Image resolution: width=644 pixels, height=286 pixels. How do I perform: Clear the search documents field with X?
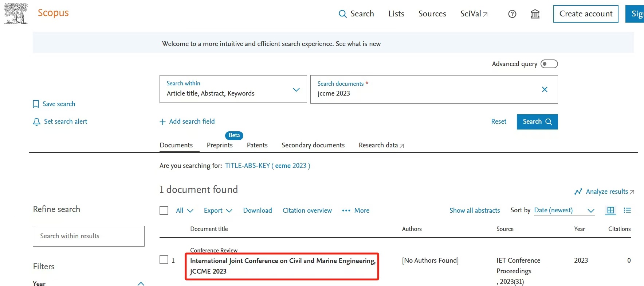tap(545, 89)
